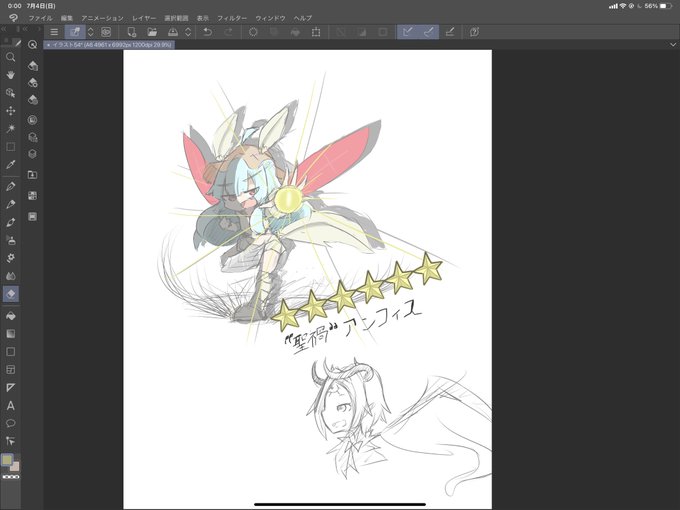The image size is (680, 510).
Task: Select the Correct line tool
Action: 11,441
